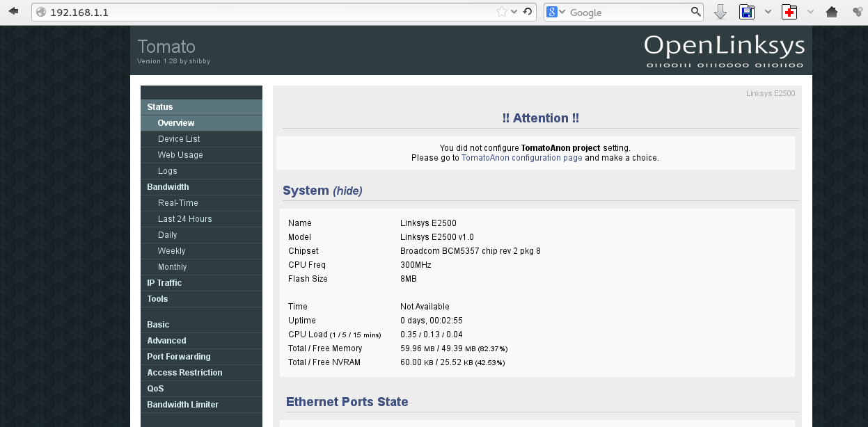Image resolution: width=868 pixels, height=427 pixels.
Task: Click the !! Attention !! heading
Action: click(541, 118)
